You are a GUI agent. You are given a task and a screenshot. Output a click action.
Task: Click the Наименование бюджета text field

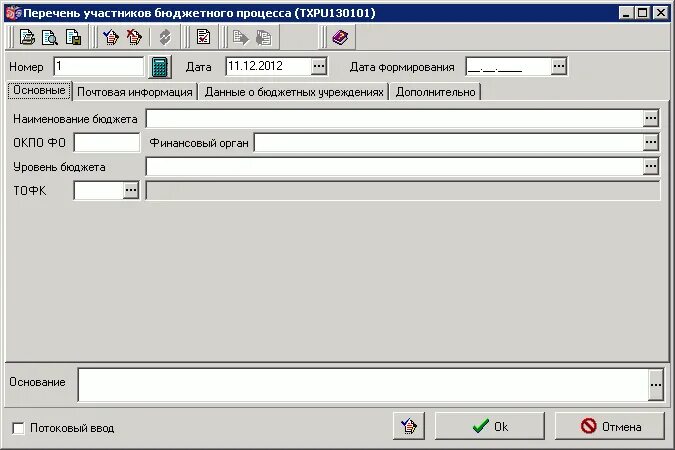[x=394, y=118]
